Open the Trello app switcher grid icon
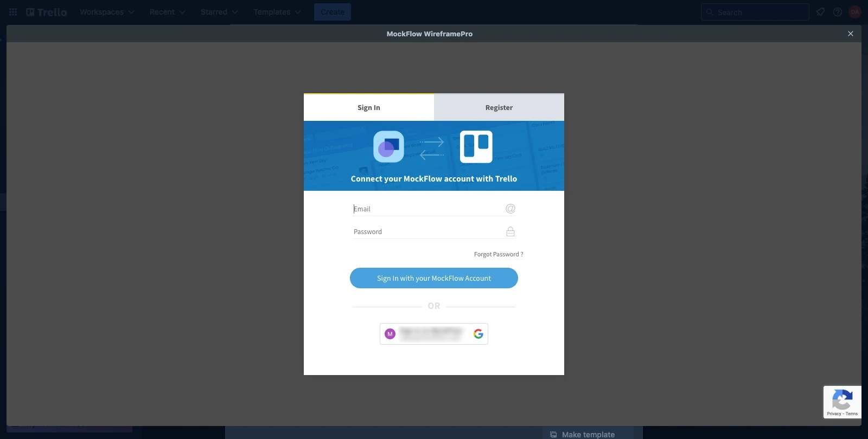 pos(13,12)
